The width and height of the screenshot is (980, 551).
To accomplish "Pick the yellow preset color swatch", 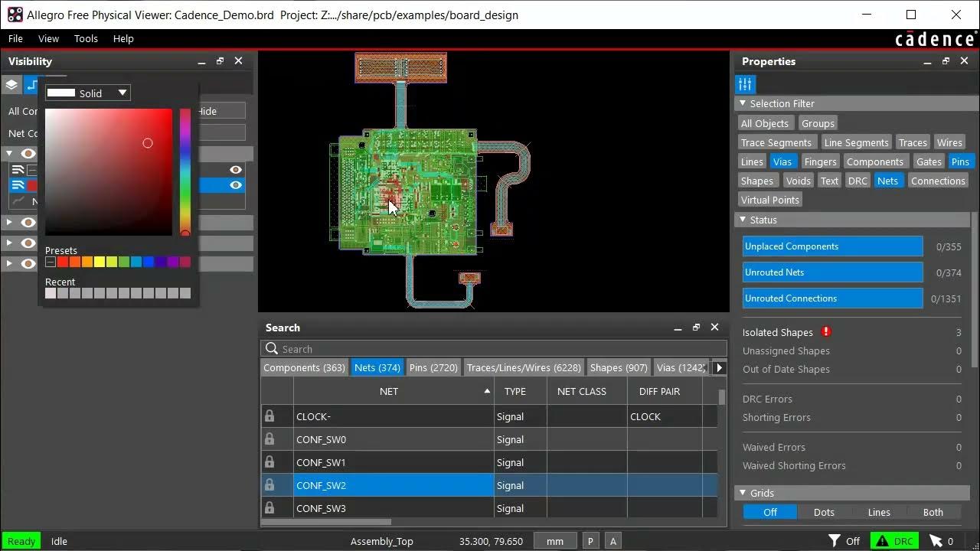I will click(x=100, y=262).
